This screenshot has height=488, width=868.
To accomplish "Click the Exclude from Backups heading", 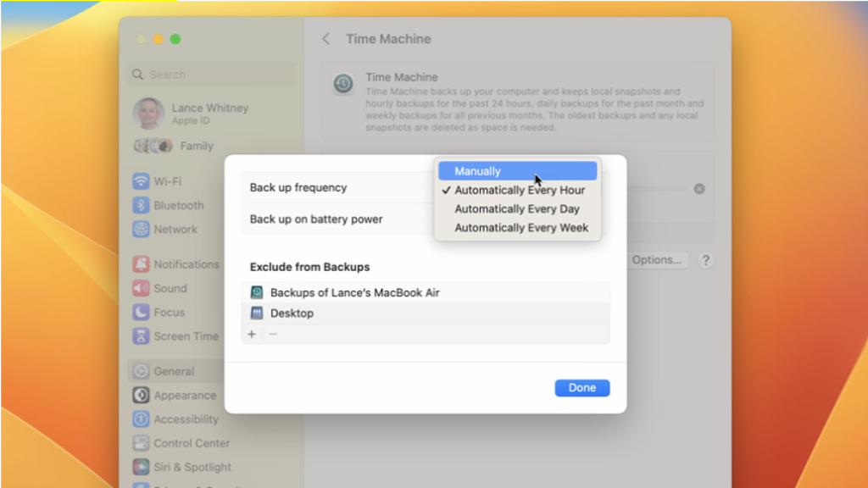I will click(309, 267).
